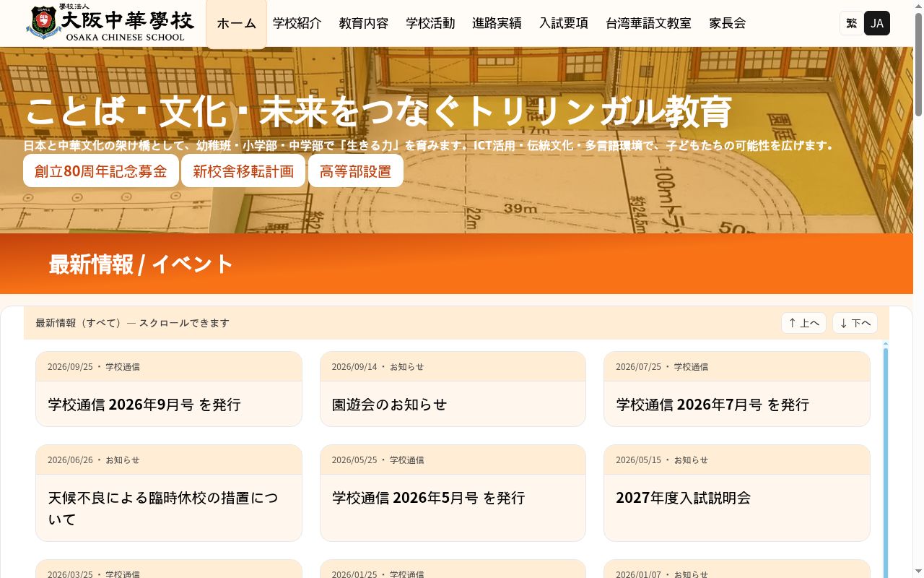Open 学校通信 2026年5月号 を発行 article
Viewport: 924px width, 578px height.
pos(453,493)
